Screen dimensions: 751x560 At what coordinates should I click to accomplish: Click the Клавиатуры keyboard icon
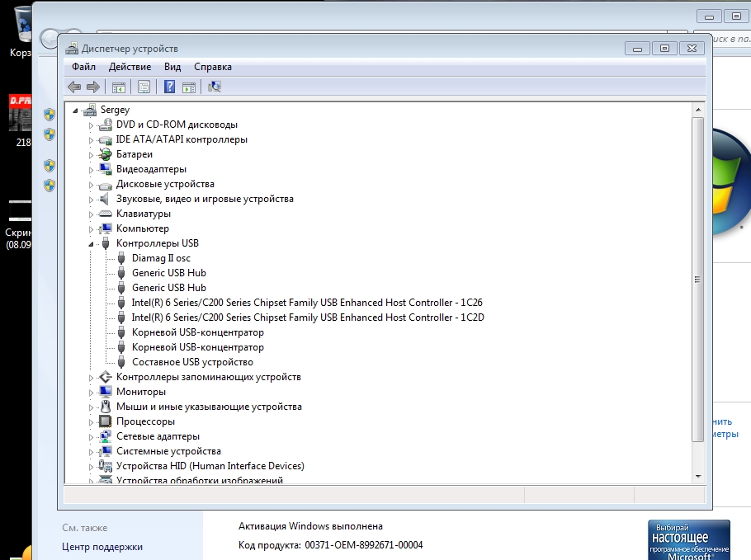pyautogui.click(x=106, y=214)
